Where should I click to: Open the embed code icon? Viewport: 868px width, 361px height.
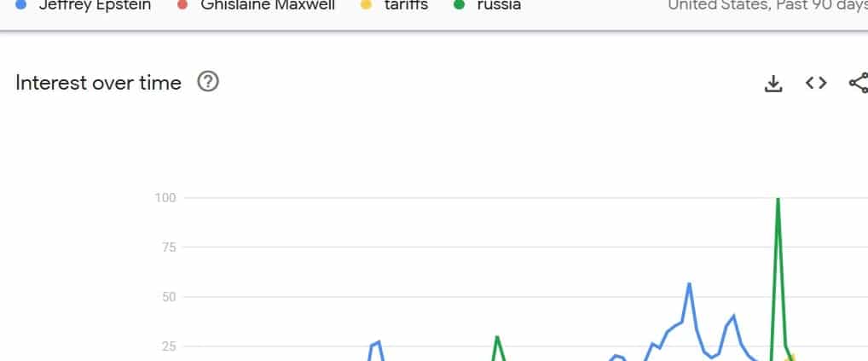(x=816, y=83)
